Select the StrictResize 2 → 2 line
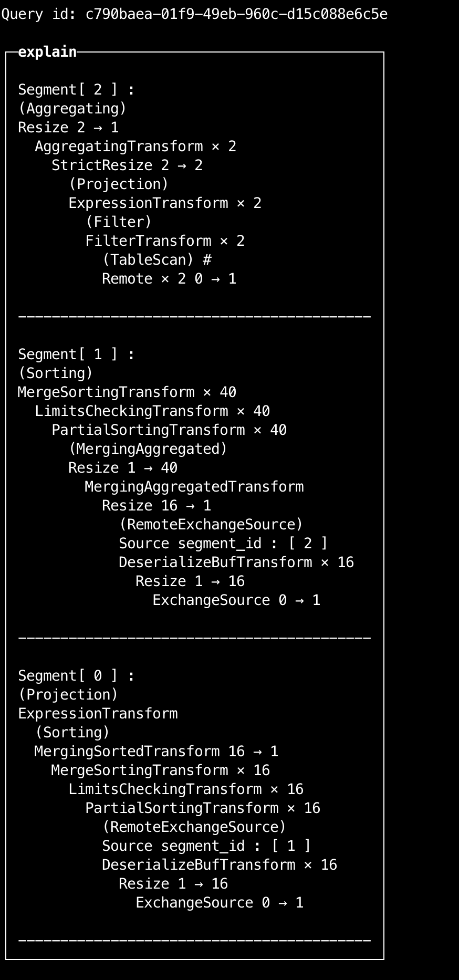The width and height of the screenshot is (459, 980). click(127, 165)
